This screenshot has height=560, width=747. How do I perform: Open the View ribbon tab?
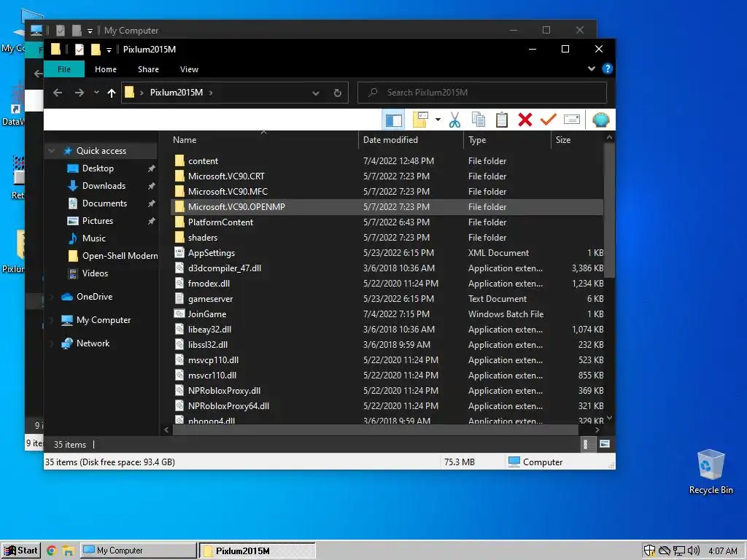coord(189,69)
